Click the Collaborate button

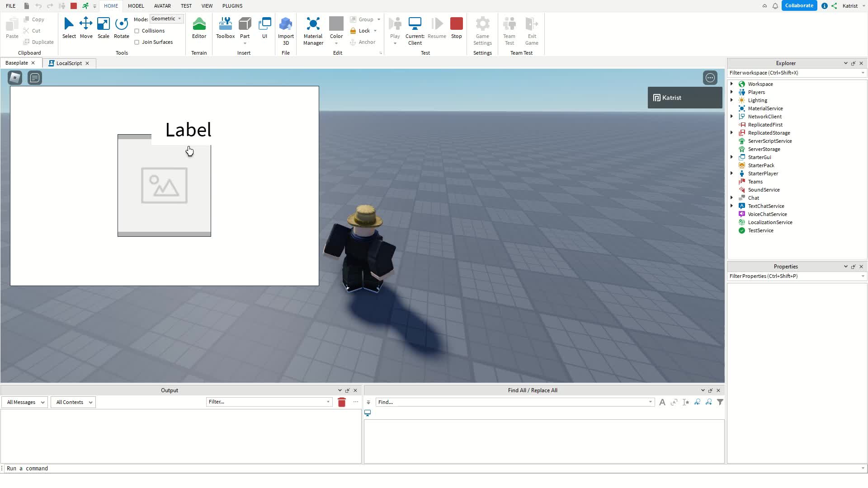pyautogui.click(x=799, y=5)
